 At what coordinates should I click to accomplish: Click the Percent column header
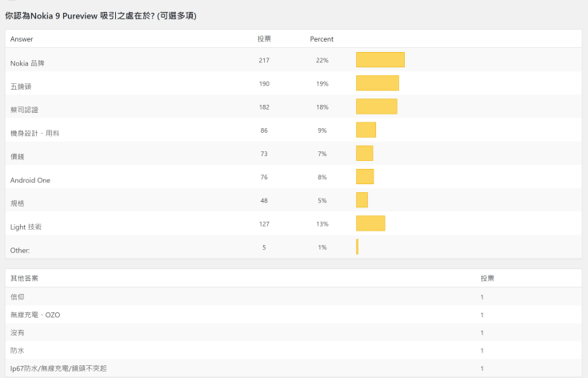(322, 39)
